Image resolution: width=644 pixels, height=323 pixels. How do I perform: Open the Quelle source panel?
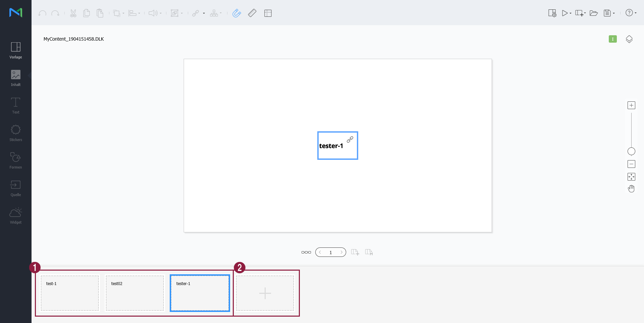(16, 188)
